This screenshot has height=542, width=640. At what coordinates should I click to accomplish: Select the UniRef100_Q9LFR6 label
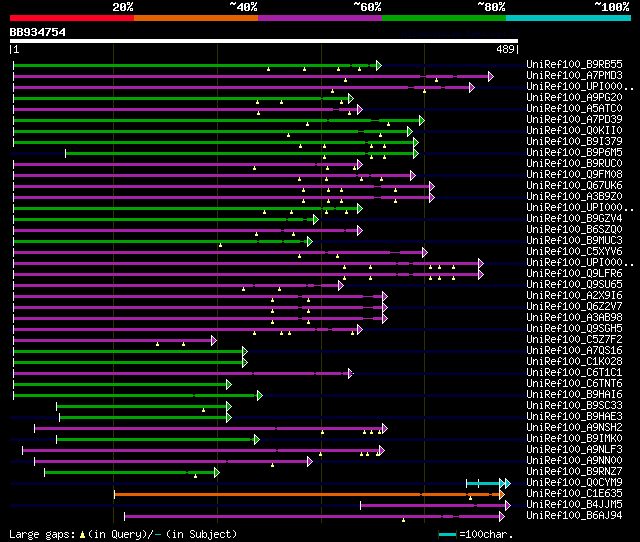574,274
